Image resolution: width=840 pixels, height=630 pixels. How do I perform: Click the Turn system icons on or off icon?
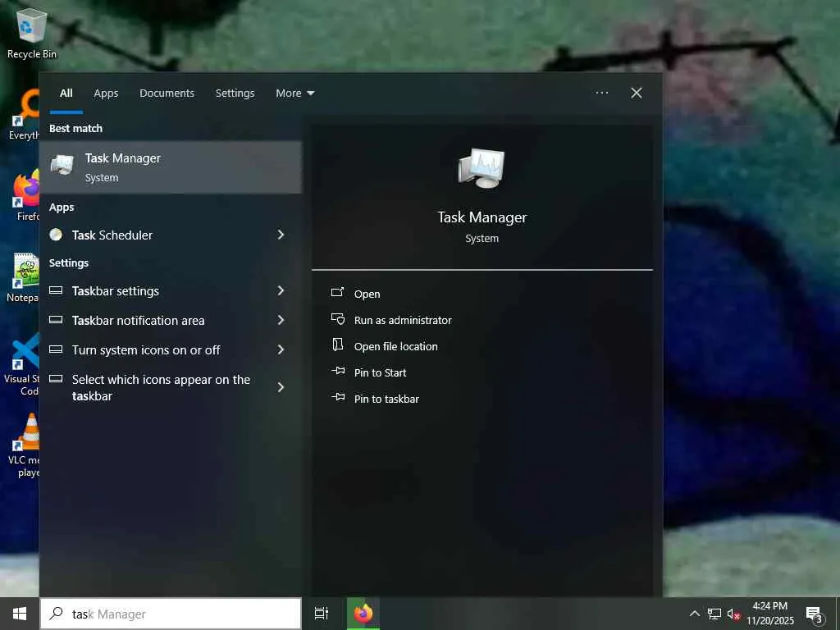click(x=56, y=349)
